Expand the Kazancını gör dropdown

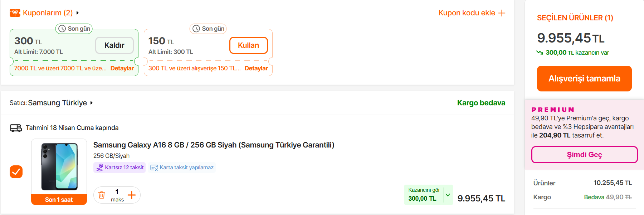pyautogui.click(x=448, y=195)
